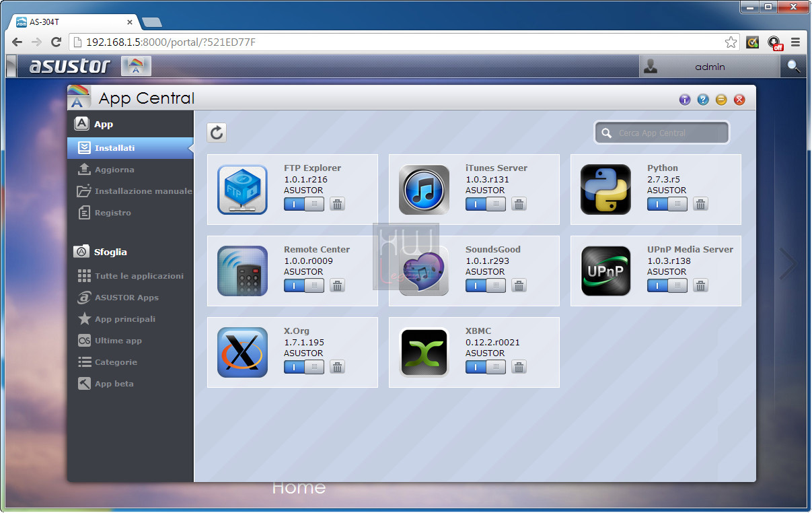Click the XBMC app icon
812x513 pixels.
[424, 352]
